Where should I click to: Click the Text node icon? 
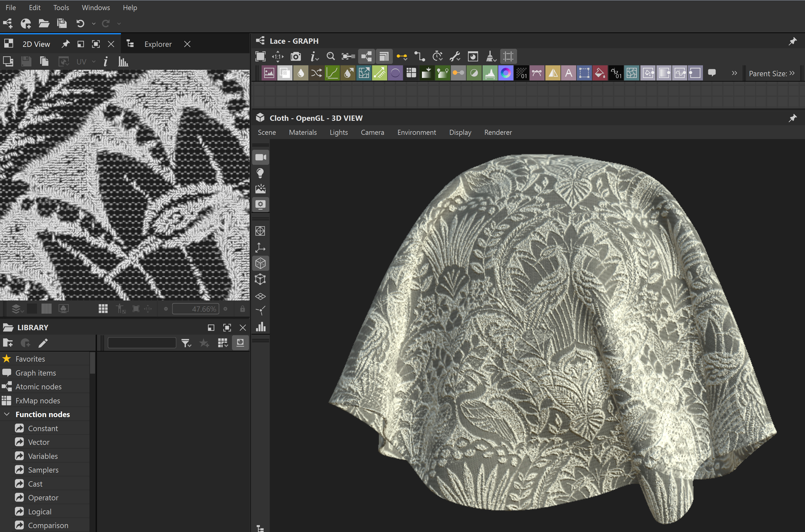point(568,73)
